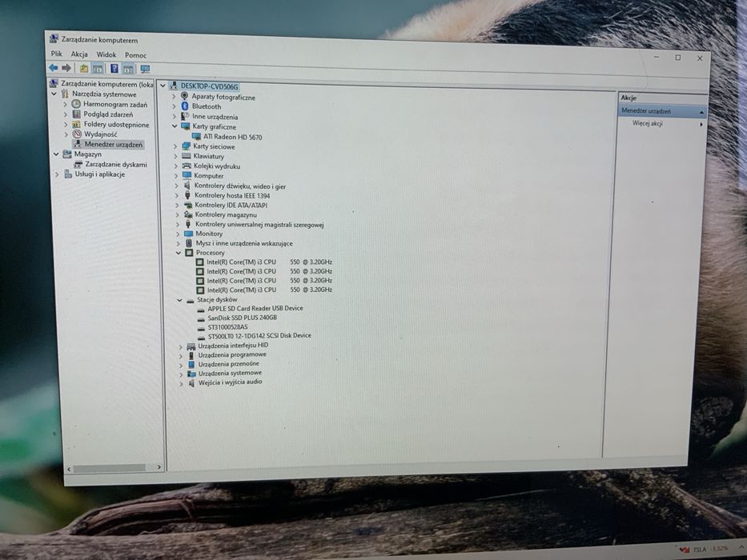Click the Karty sieciowe network icon
The width and height of the screenshot is (747, 560).
[186, 146]
